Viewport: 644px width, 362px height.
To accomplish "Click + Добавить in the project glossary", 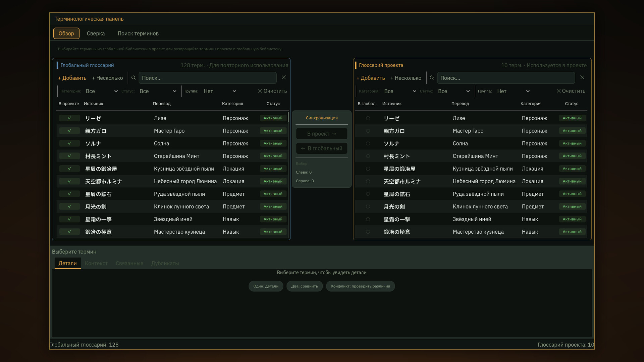I will tap(371, 78).
